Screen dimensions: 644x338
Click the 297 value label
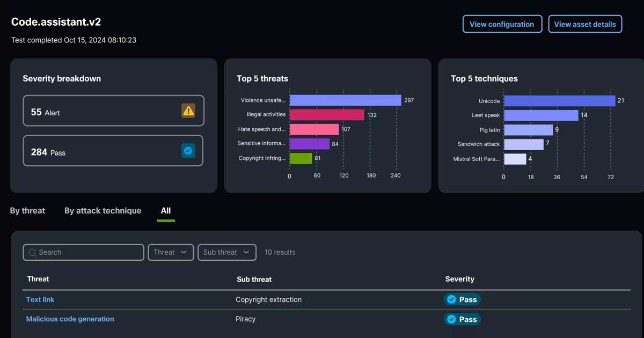(409, 100)
